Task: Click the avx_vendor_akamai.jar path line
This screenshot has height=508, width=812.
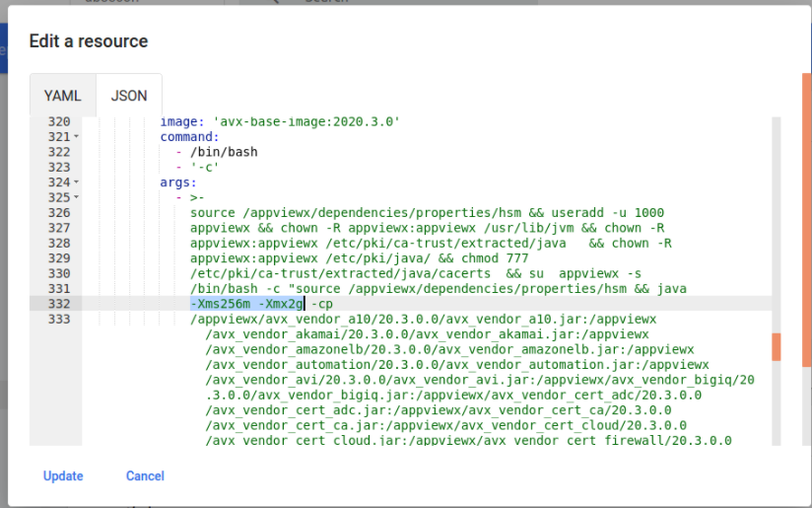Action: point(428,334)
